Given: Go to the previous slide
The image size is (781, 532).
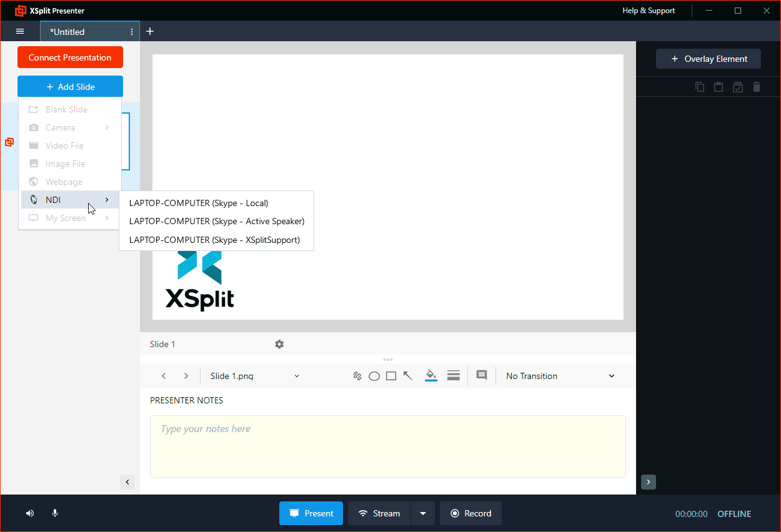Looking at the screenshot, I should 164,376.
